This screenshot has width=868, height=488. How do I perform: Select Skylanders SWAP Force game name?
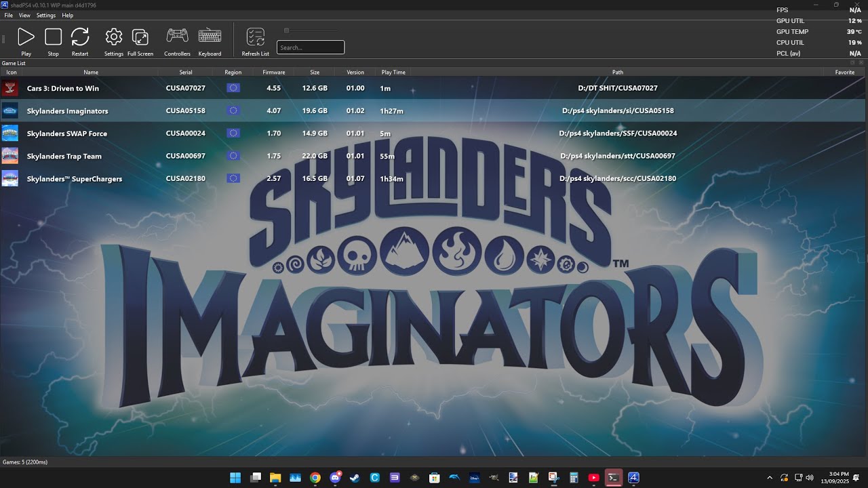(67, 134)
